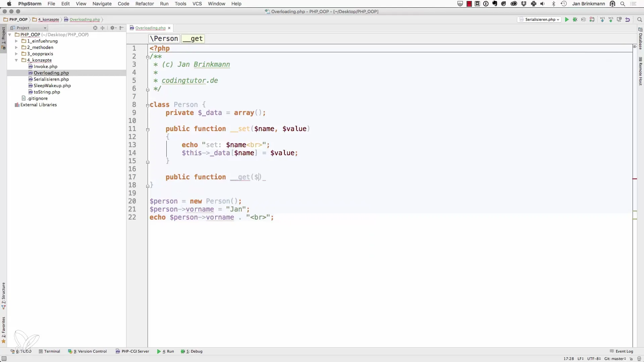
Task: Open the 6: TODO tool window
Action: pos(21,351)
